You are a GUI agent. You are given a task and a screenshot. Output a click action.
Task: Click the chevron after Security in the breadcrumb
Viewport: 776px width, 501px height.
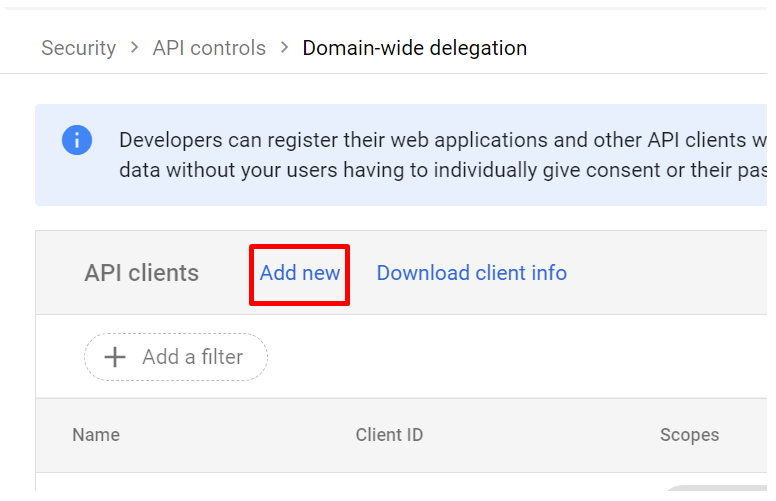pos(134,48)
